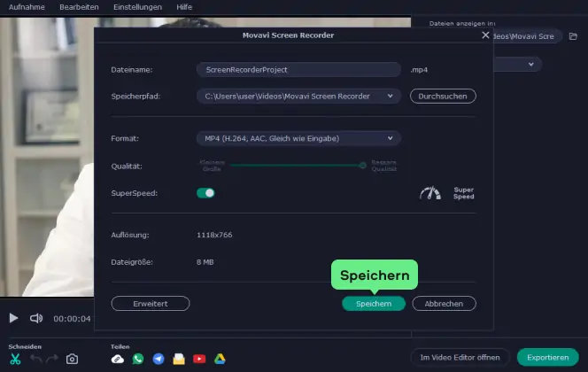Screen dimensions: 588x372
Task: Close the Movavi Screen Recorder dialog
Action: (485, 35)
